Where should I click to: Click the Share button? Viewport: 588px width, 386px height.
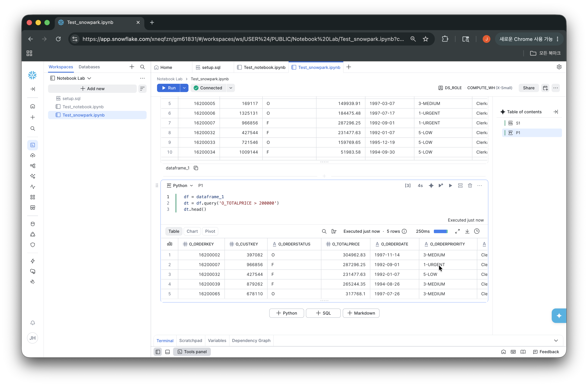[x=528, y=88]
